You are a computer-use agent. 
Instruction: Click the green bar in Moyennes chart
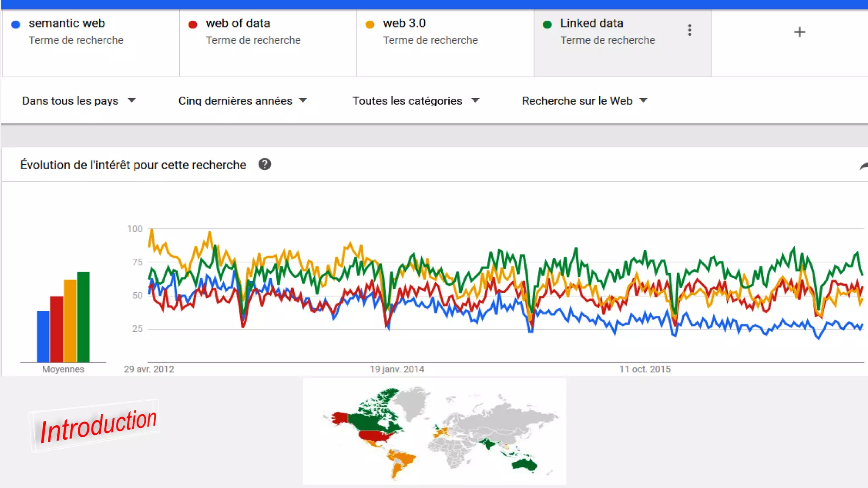point(83,317)
